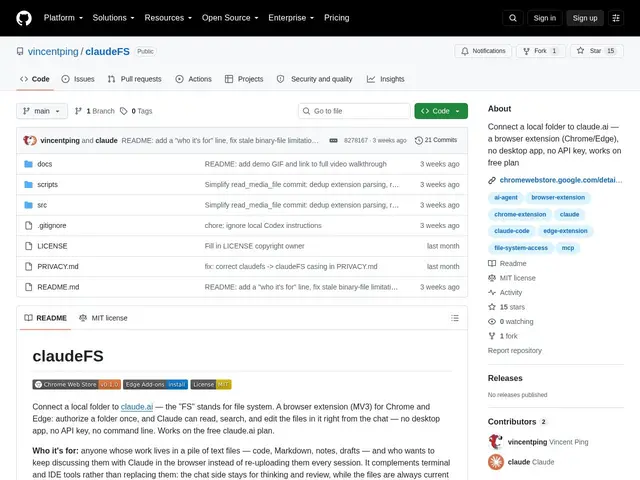This screenshot has width=640, height=480.
Task: Click the License MIT badge
Action: pos(211,384)
